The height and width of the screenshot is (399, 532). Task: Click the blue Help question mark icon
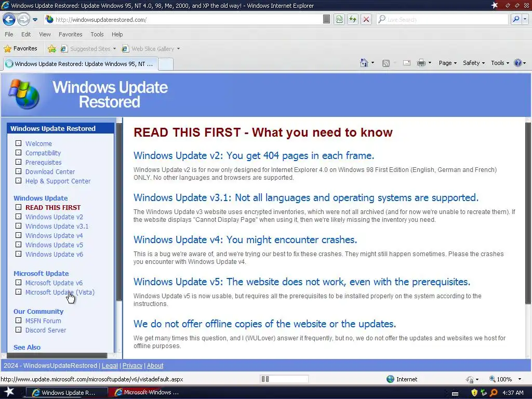(518, 63)
